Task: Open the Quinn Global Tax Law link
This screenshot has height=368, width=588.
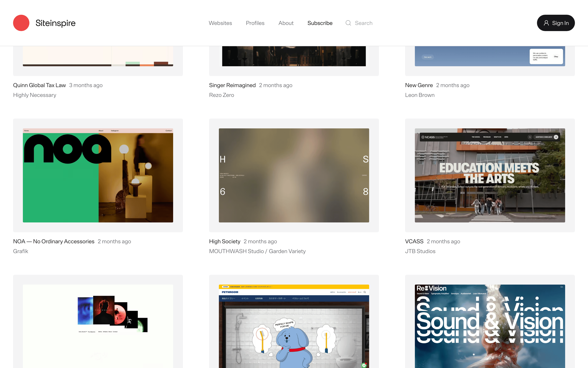Action: 39,85
